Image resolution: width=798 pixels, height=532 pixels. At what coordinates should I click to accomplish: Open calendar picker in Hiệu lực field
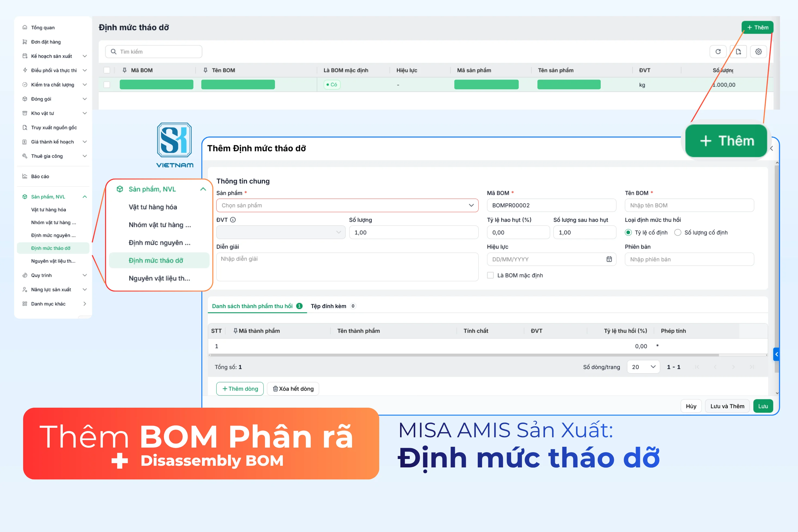[x=609, y=259]
